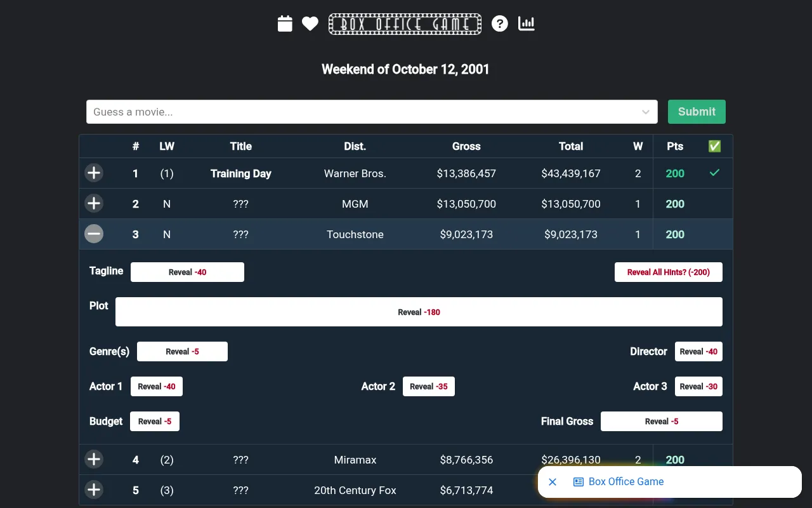Reveal the Plot hint for -180
The image size is (812, 508).
tap(419, 312)
